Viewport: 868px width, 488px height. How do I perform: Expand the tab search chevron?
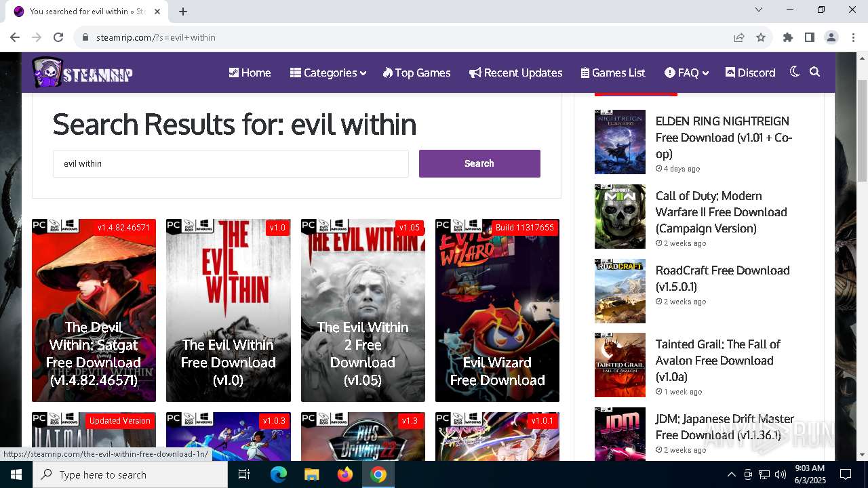[x=759, y=9]
